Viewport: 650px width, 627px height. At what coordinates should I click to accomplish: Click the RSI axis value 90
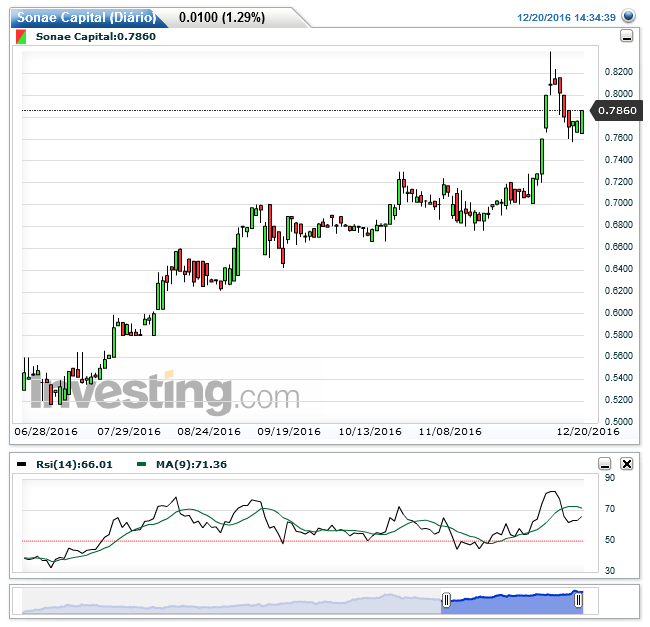pos(610,477)
